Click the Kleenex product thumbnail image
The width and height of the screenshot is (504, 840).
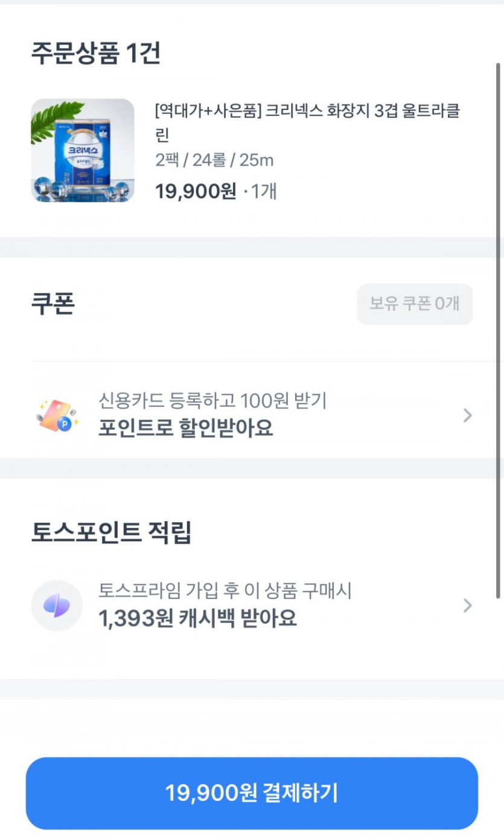click(83, 150)
